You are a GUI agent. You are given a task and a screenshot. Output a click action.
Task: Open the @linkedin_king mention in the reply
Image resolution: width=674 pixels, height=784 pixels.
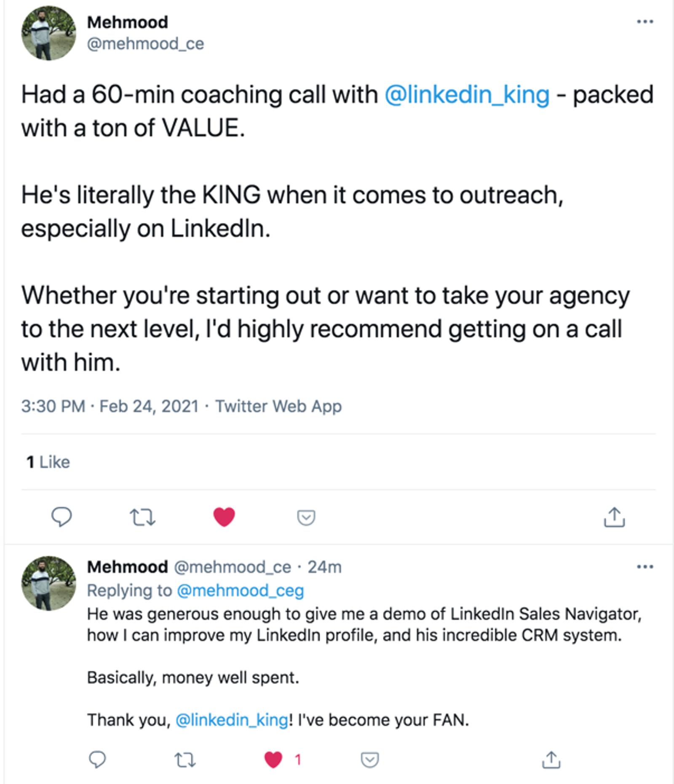(232, 720)
